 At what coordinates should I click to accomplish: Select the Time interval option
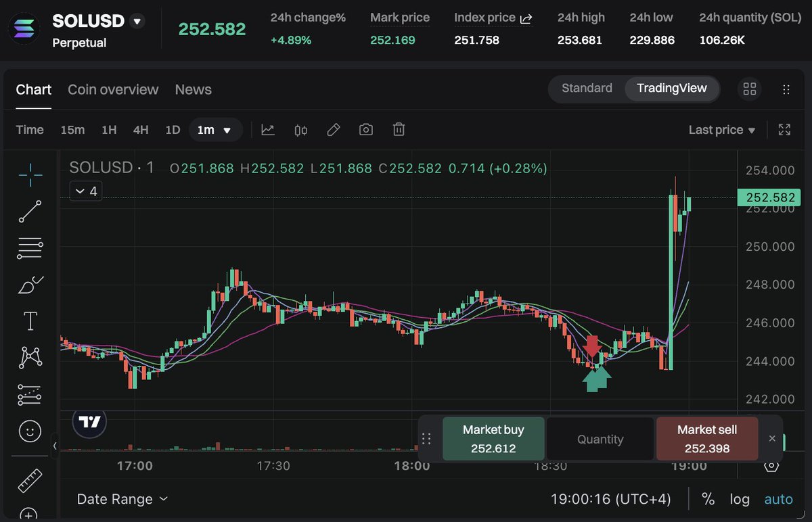point(30,130)
